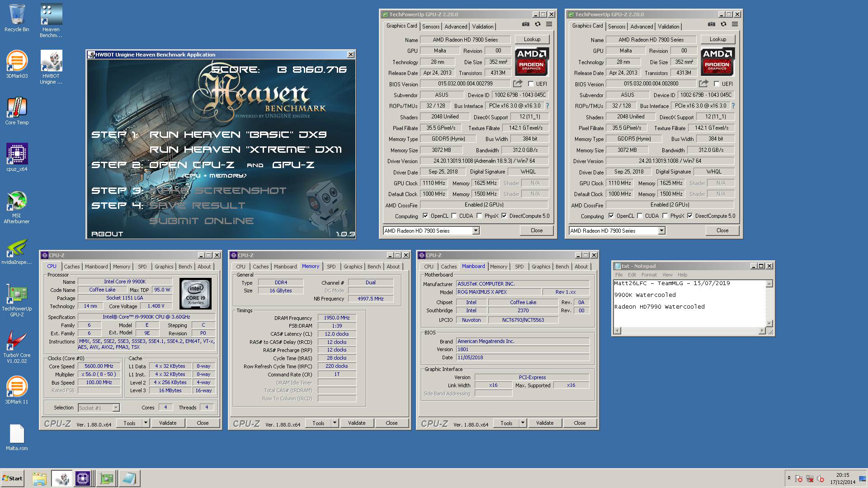Toggle UEFI checkbox in left GPU-Z window
This screenshot has height=488, width=868.
tap(531, 84)
